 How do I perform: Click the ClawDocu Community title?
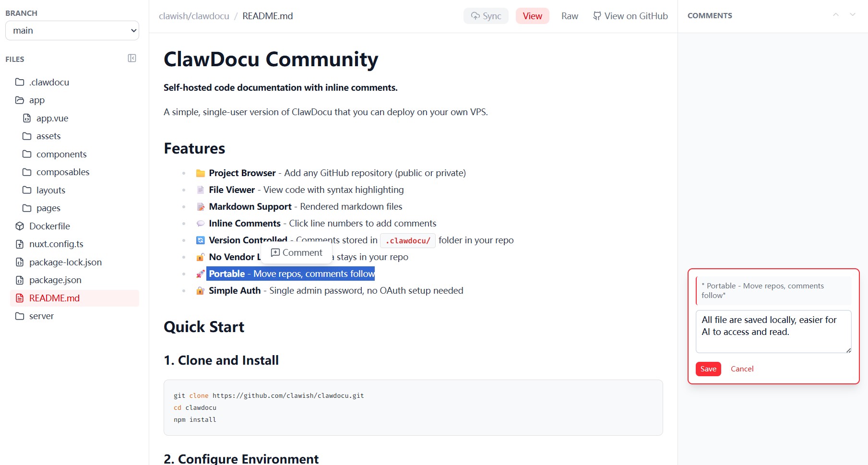pyautogui.click(x=271, y=60)
